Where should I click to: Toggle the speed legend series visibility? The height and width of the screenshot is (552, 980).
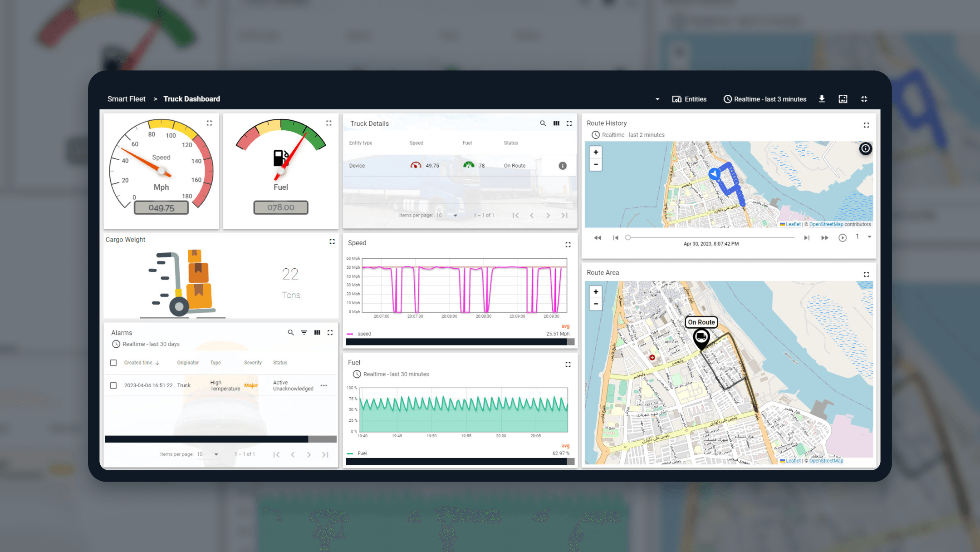364,334
